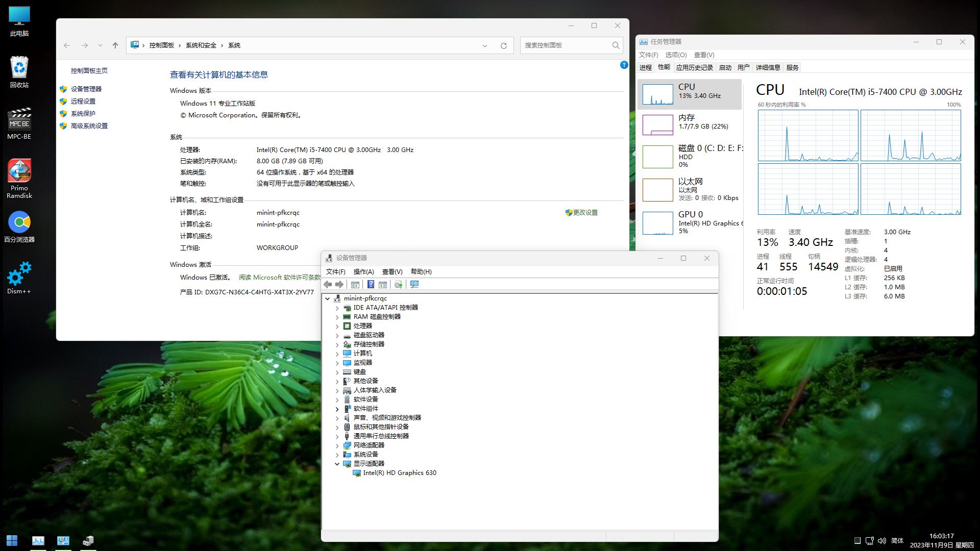This screenshot has height=551, width=980.
Task: Click the scan for hardware changes monitor icon
Action: (414, 285)
